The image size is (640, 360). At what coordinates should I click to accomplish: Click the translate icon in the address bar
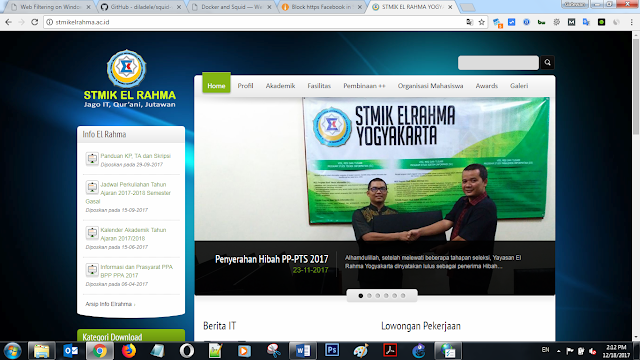point(470,22)
